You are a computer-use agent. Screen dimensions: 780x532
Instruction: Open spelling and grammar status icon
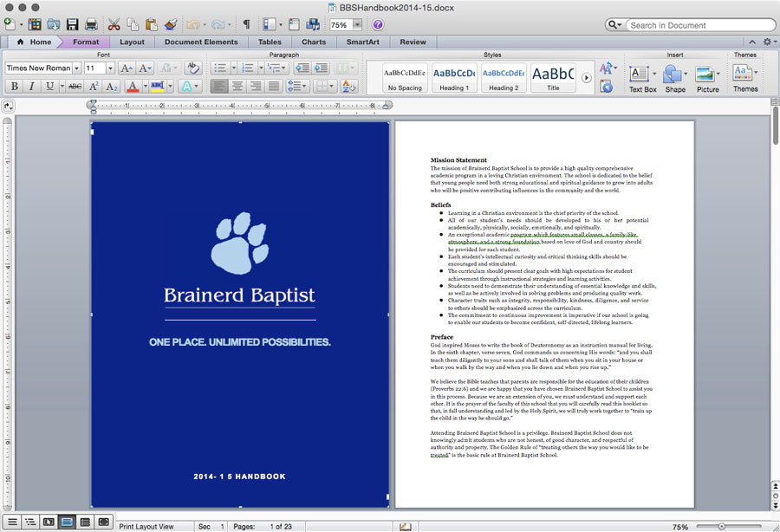coord(406,527)
